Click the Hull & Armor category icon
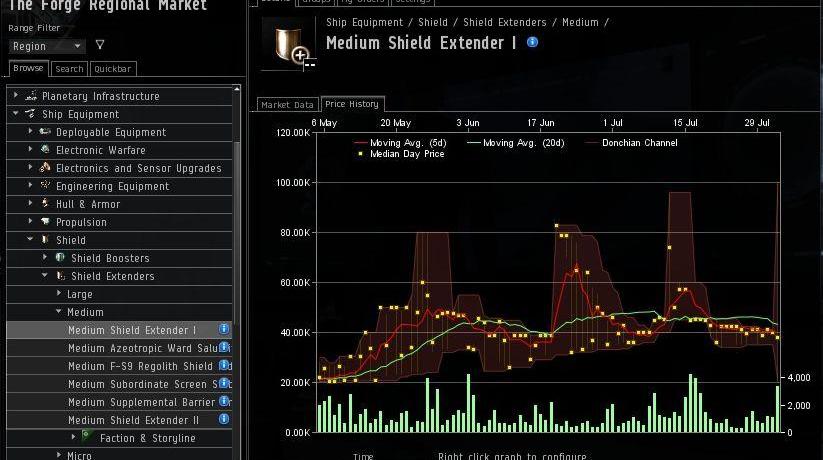The image size is (823, 460). pyautogui.click(x=45, y=204)
